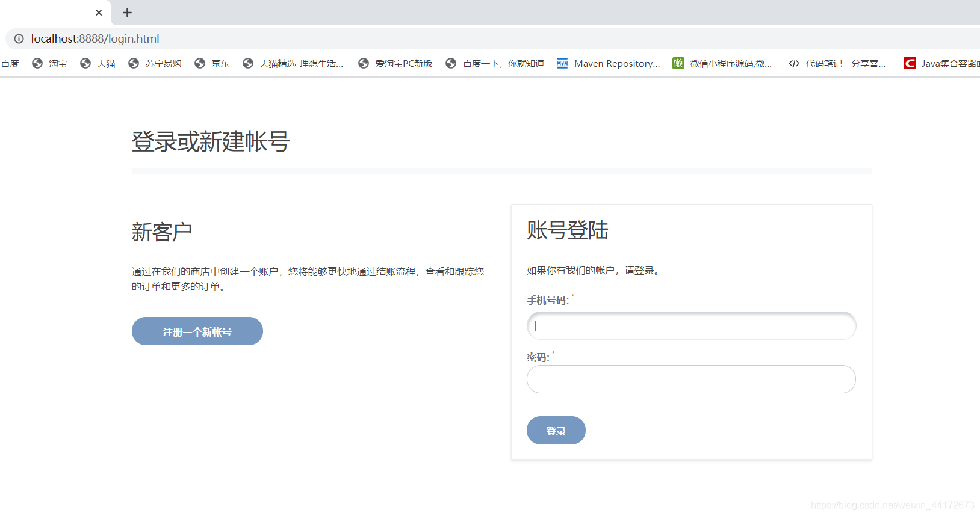Open the 天猫 bookmark
The width and height of the screenshot is (980, 516).
coord(98,63)
